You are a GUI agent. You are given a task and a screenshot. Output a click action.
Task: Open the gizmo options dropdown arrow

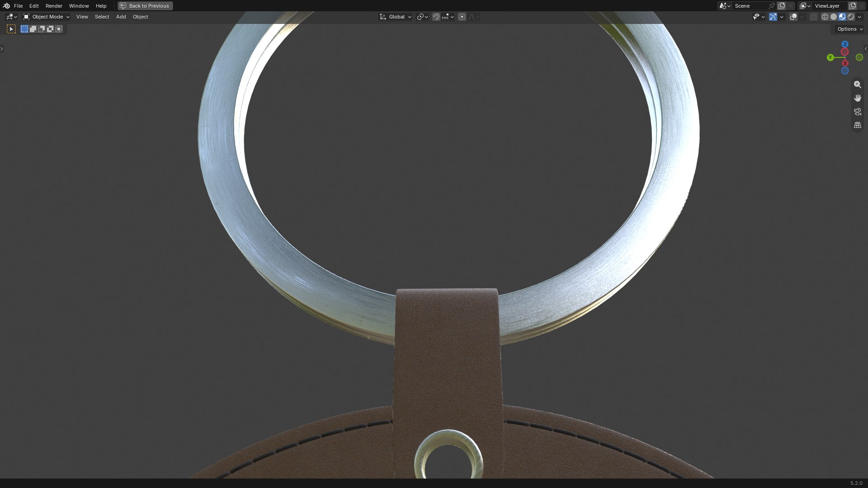(782, 17)
